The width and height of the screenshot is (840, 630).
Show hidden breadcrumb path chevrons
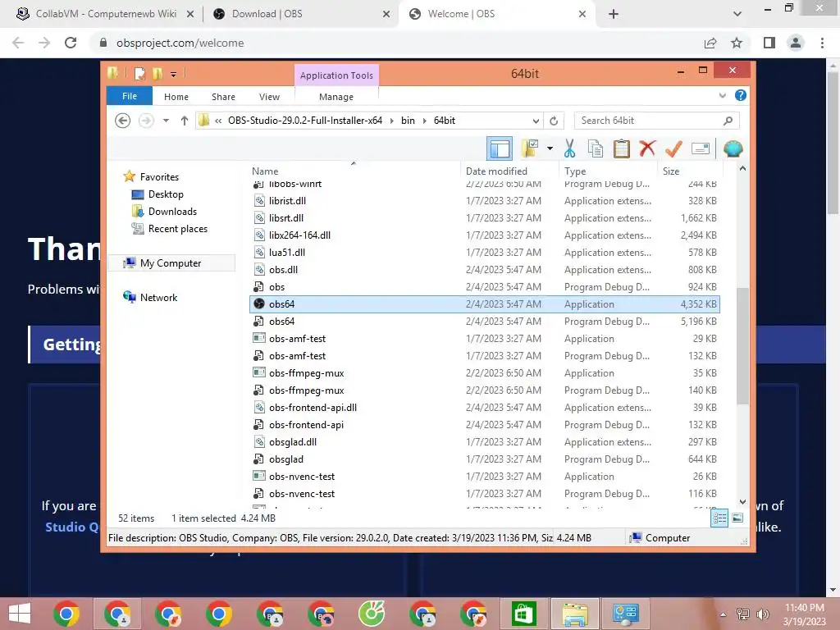tap(218, 121)
